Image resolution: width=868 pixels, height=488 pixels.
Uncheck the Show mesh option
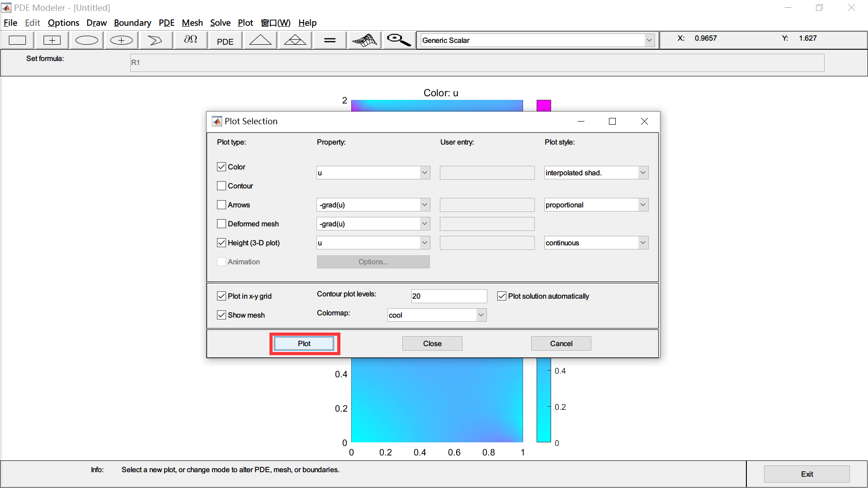221,315
